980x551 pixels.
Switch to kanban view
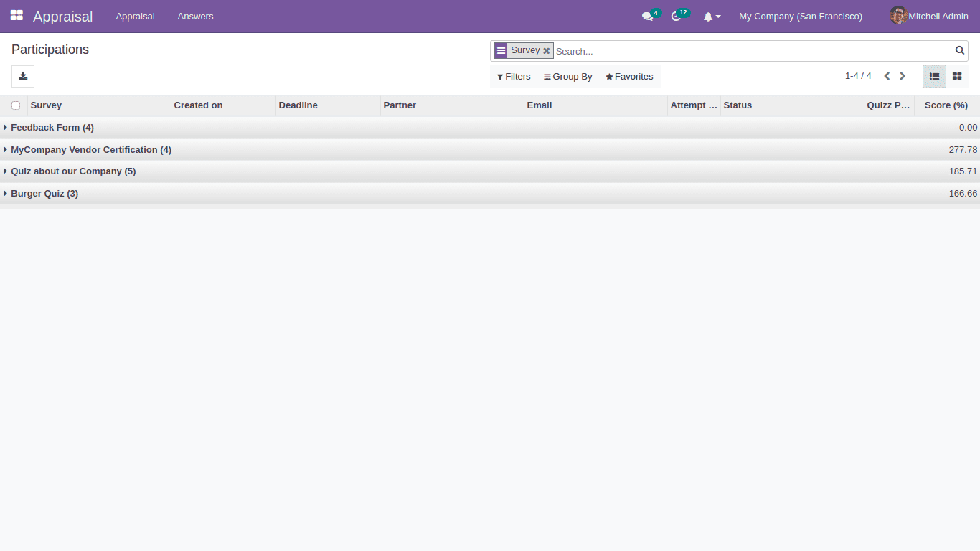[x=957, y=76]
